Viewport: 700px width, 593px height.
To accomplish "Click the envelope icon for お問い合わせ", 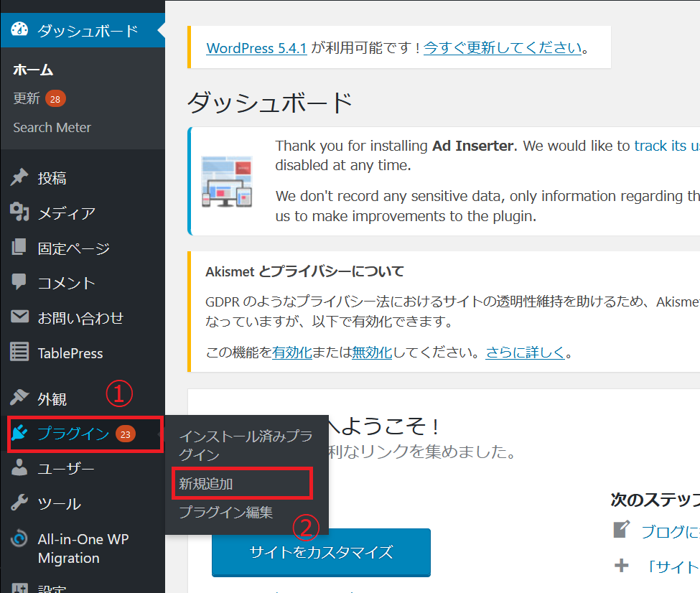I will (19, 317).
